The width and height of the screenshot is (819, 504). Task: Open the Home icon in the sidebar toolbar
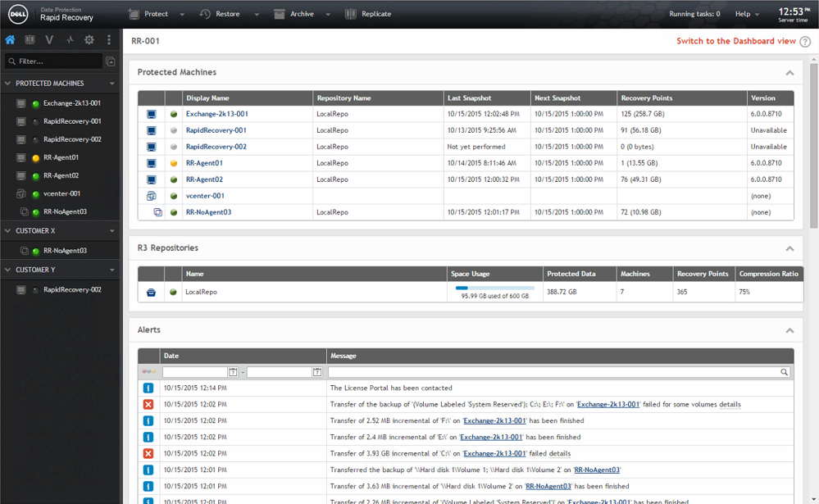10,39
